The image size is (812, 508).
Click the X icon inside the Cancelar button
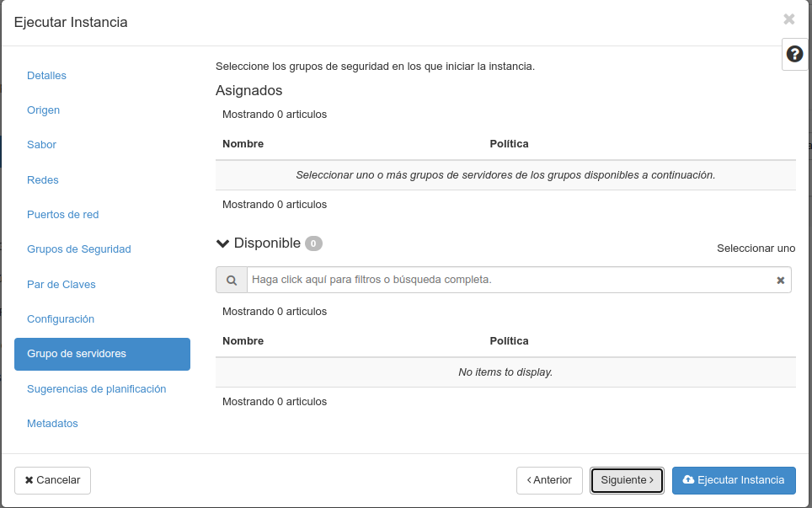click(x=29, y=480)
